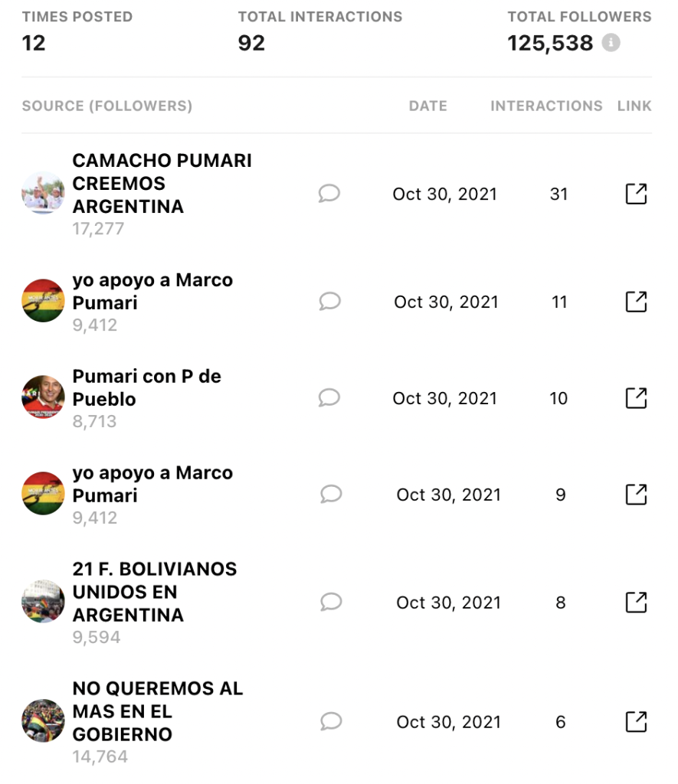
Task: Click CAMACHO PUMARI CREEMOS avatar image
Action: pyautogui.click(x=43, y=193)
